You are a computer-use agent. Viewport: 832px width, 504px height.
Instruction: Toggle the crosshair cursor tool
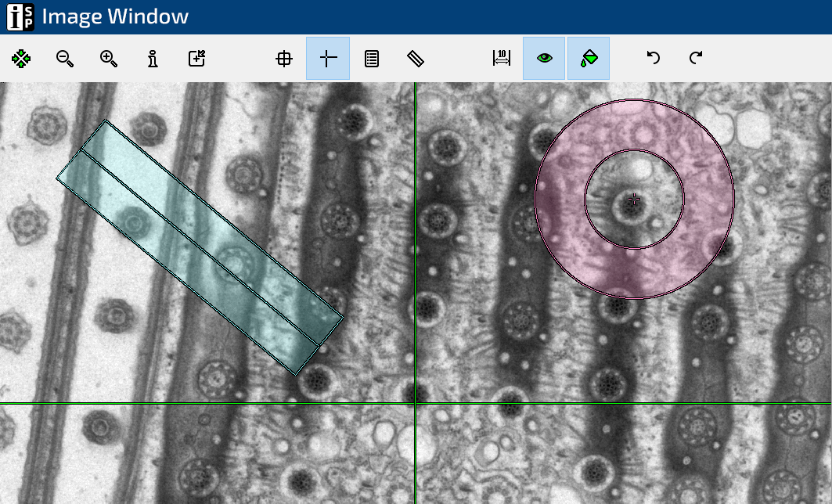(328, 59)
